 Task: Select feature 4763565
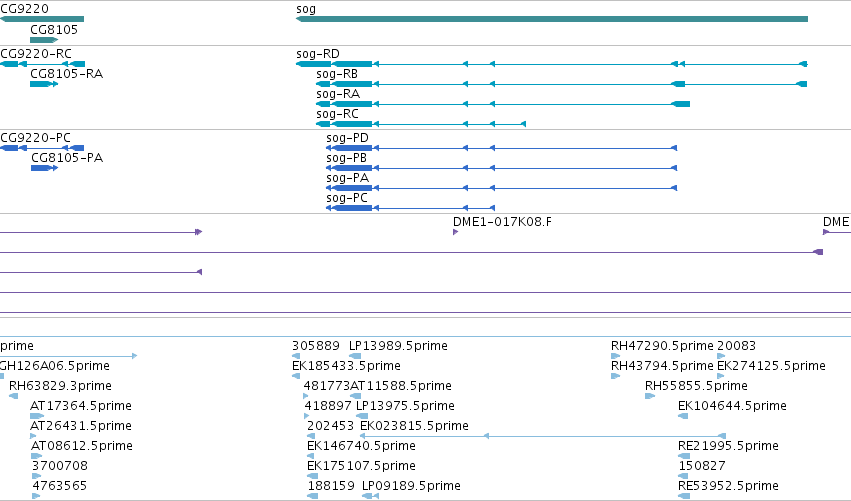(60, 486)
